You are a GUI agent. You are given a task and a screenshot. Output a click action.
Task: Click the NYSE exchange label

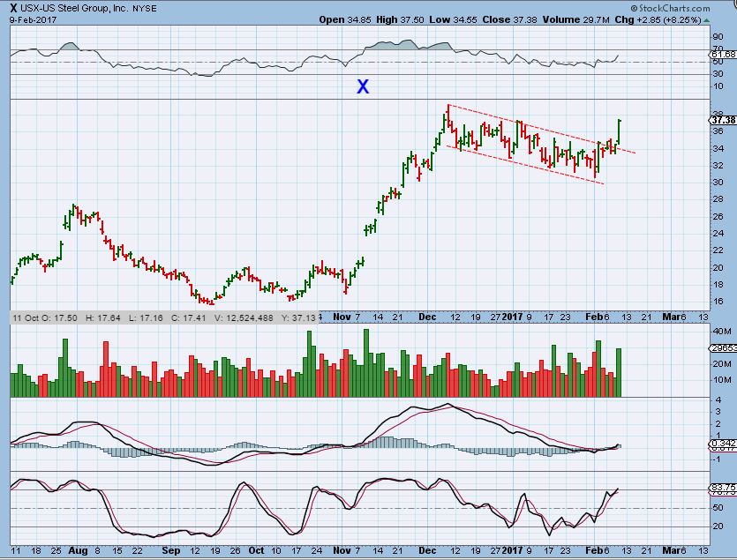tap(144, 9)
